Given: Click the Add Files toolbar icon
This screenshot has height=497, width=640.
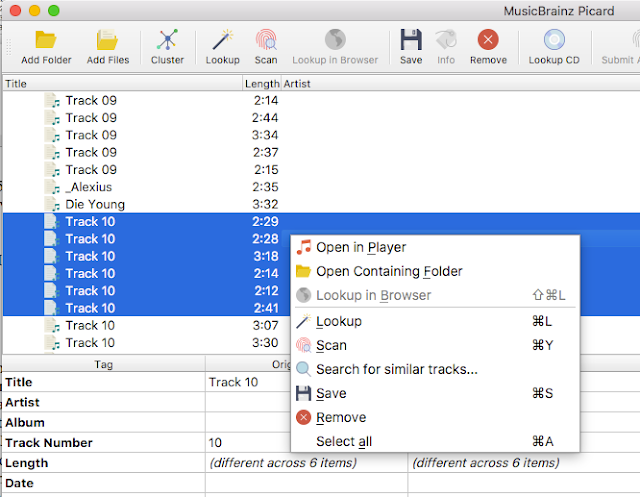Looking at the screenshot, I should [x=107, y=40].
